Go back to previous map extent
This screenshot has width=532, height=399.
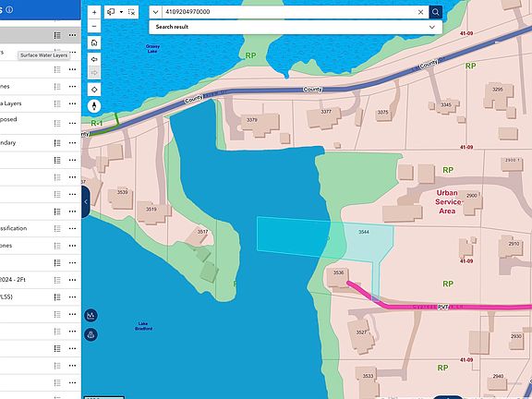click(x=94, y=59)
